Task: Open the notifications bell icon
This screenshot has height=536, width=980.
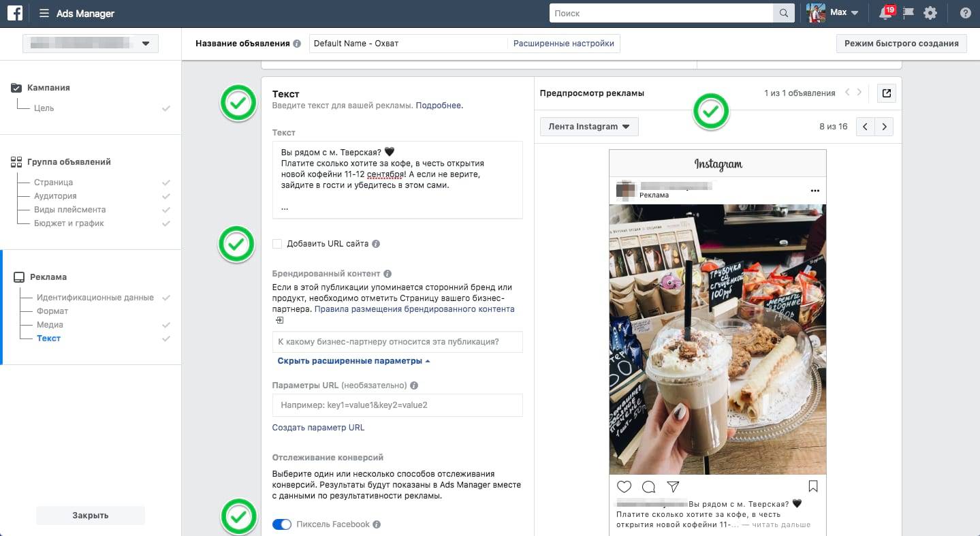Action: (885, 14)
